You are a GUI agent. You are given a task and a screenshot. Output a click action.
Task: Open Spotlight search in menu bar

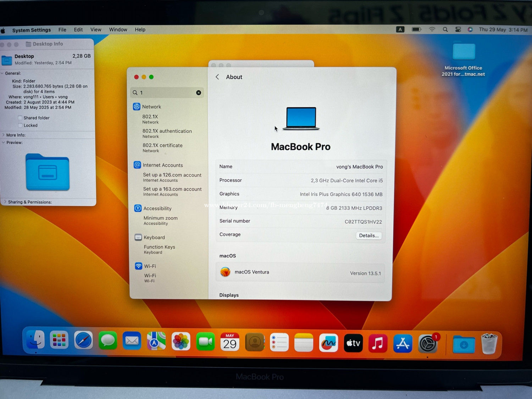tap(445, 30)
